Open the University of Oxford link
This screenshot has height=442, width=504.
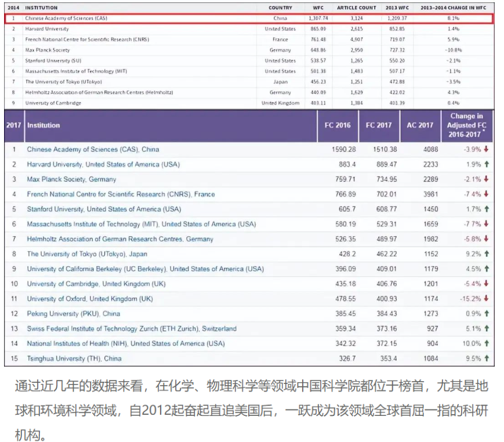point(90,299)
